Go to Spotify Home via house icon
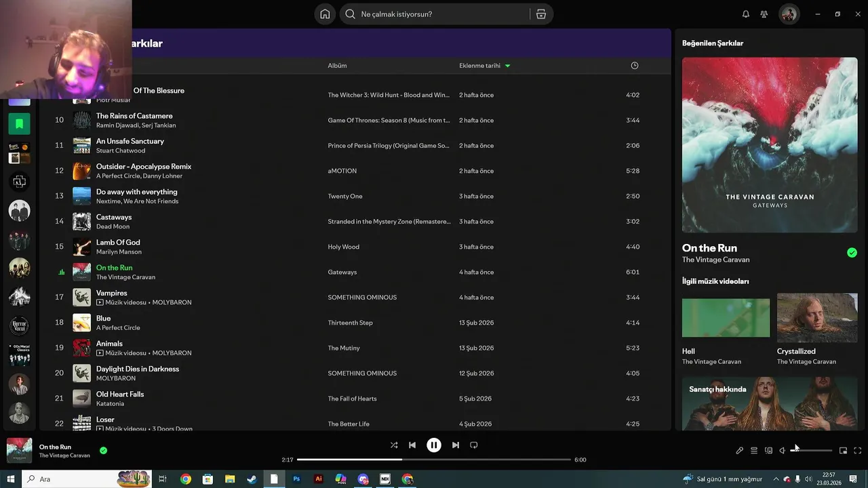The height and width of the screenshot is (488, 868). (325, 14)
